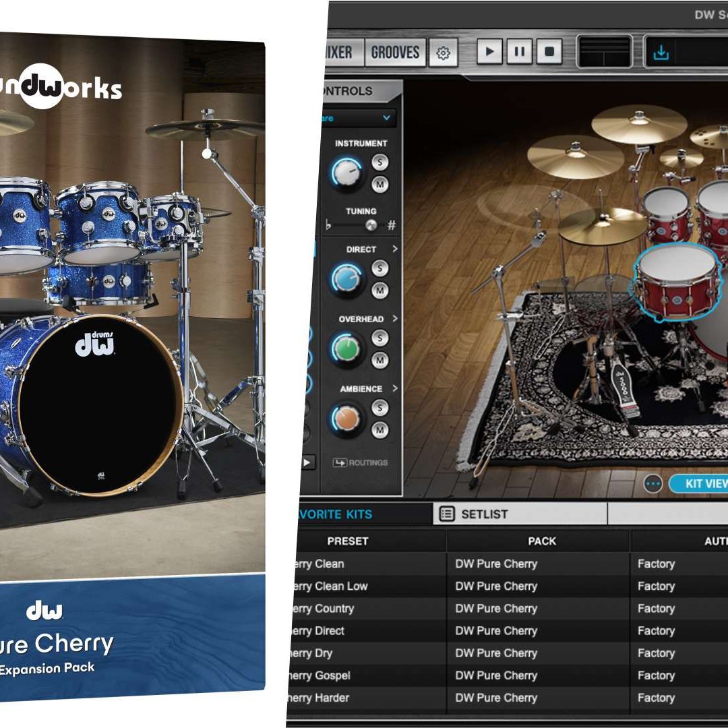The width and height of the screenshot is (728, 728).
Task: Click the orange Ambience level knob
Action: coord(346,419)
